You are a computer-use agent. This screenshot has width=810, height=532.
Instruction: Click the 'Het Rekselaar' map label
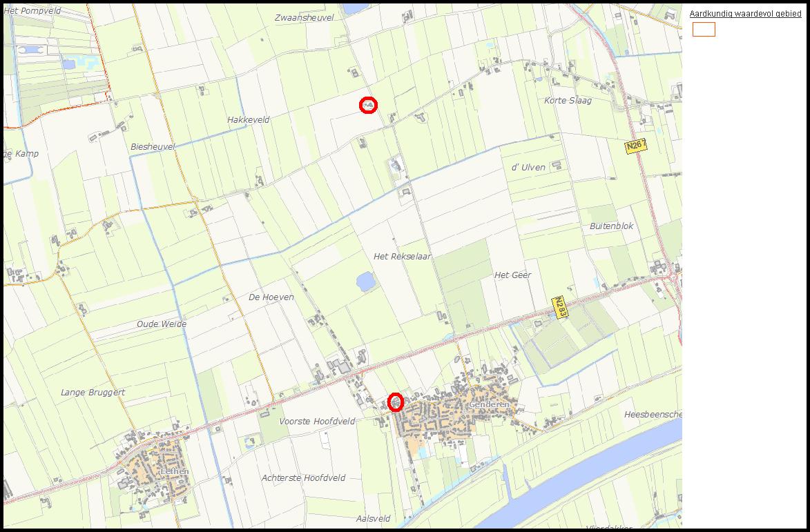pos(403,256)
